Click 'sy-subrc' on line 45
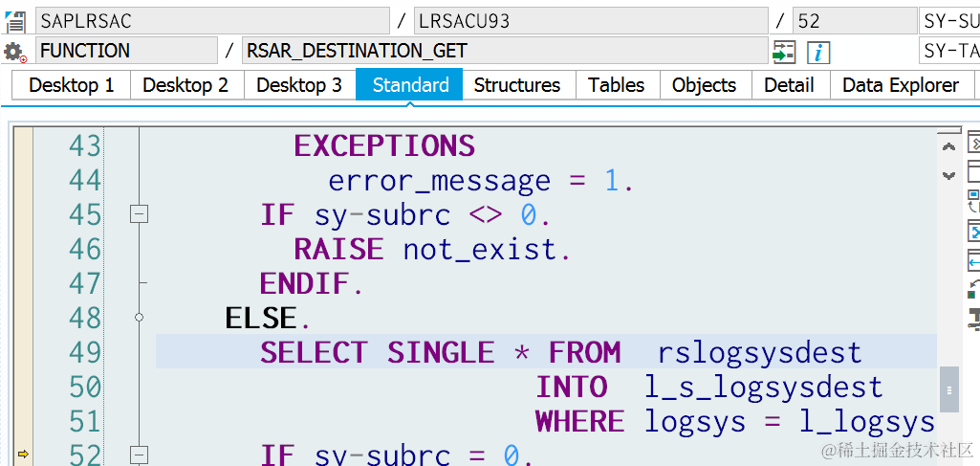Viewport: 980px width, 466px height. click(382, 215)
